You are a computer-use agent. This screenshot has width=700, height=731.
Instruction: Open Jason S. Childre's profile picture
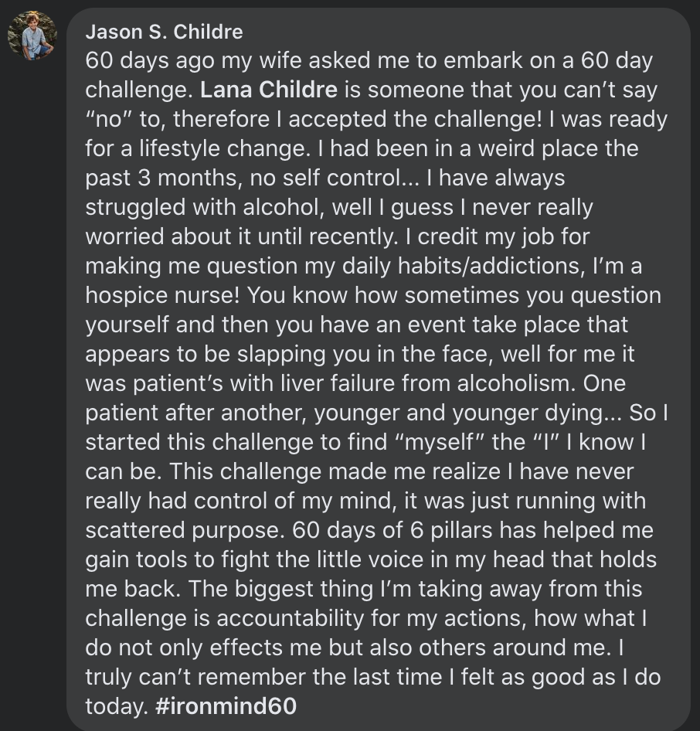point(32,36)
